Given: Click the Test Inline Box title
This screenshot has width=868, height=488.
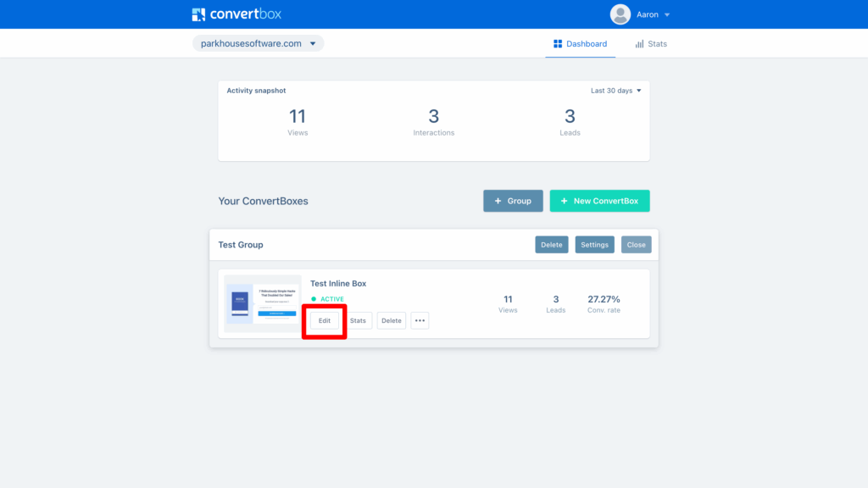Looking at the screenshot, I should click(338, 284).
